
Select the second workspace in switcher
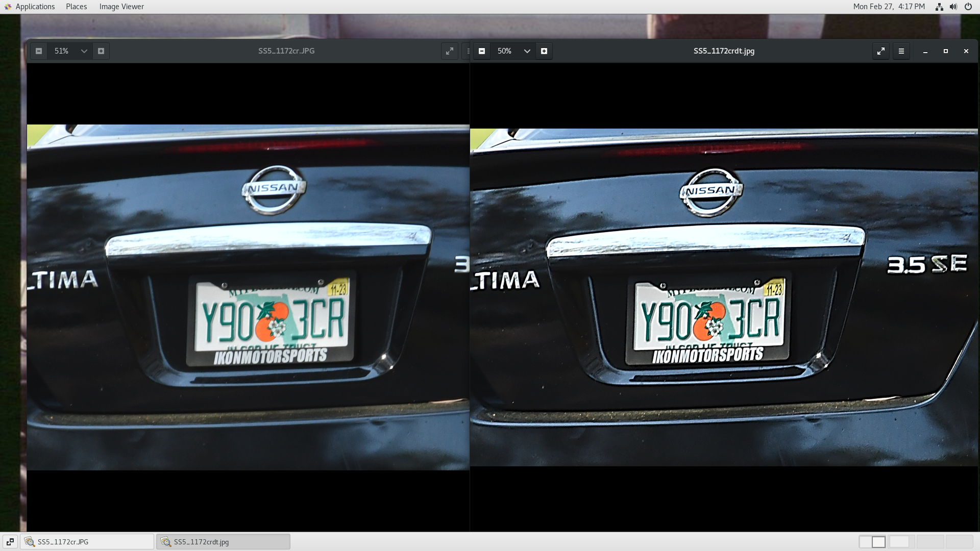pyautogui.click(x=901, y=542)
